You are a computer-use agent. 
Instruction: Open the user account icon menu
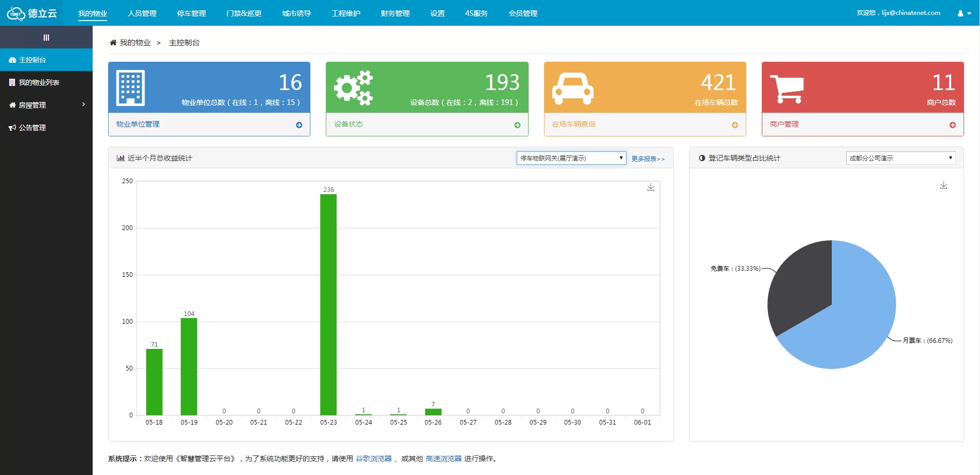tap(964, 13)
